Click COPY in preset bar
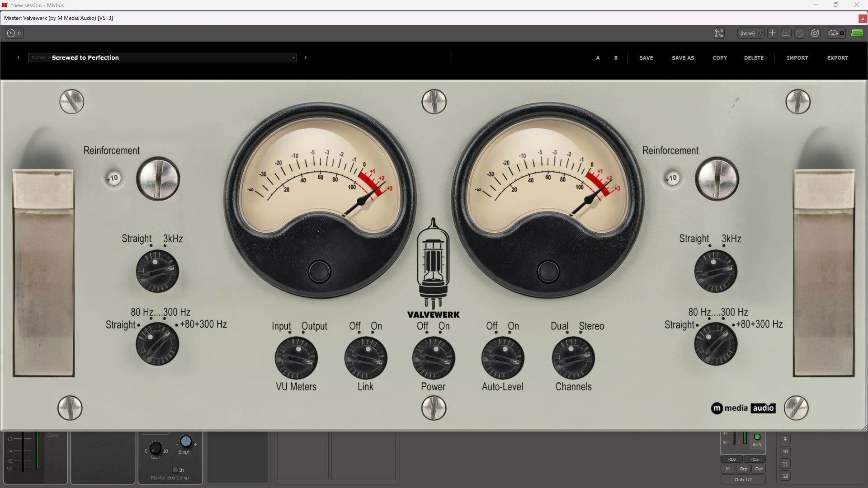The width and height of the screenshot is (868, 488). point(720,58)
